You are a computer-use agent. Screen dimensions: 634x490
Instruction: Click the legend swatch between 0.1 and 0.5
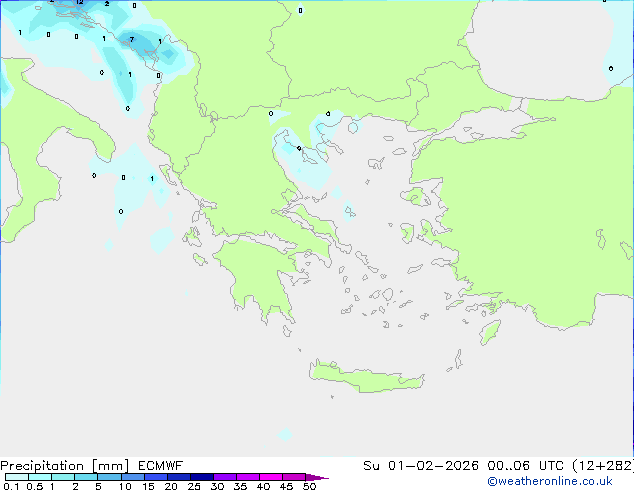(17, 477)
